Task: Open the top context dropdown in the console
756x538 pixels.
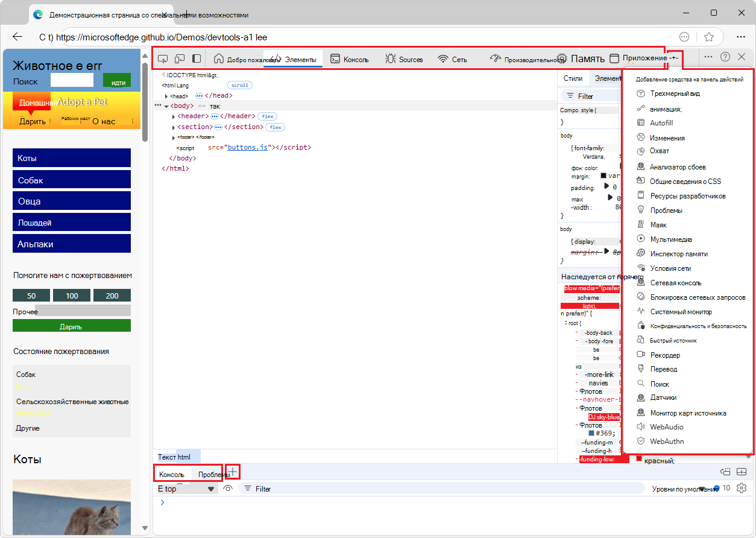Action: 186,489
